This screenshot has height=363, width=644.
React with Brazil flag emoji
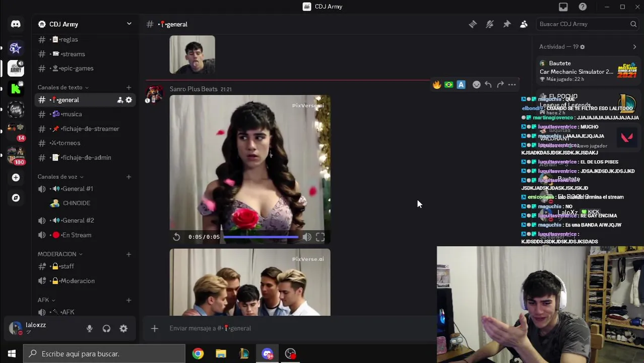point(449,85)
